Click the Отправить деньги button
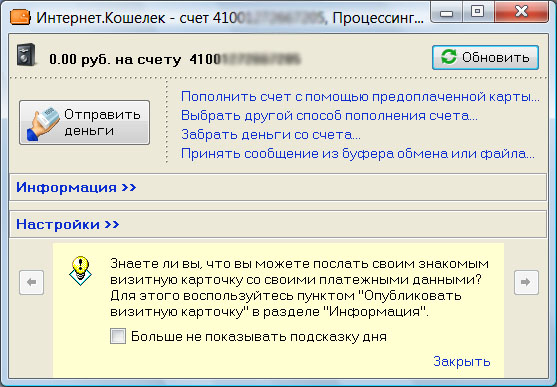Viewport: 557px width, 387px height. point(85,122)
